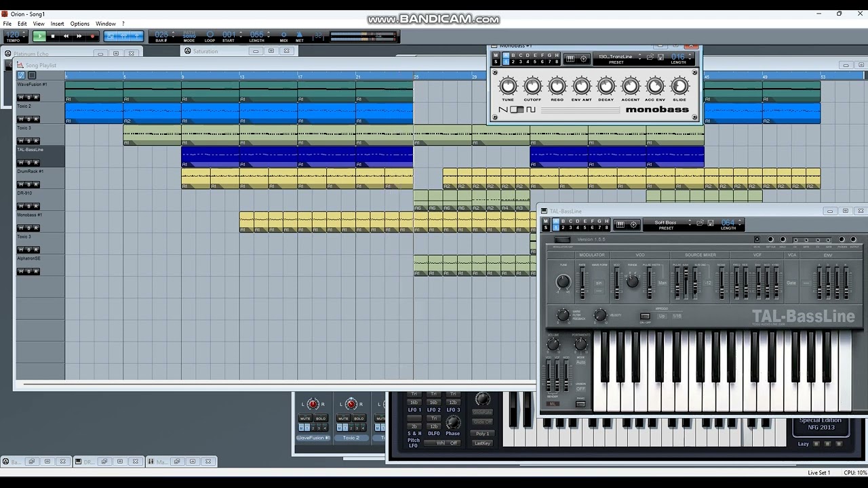This screenshot has height=488, width=868.
Task: Toggle the TAL-BassLine Unison OFF button
Action: click(x=580, y=389)
